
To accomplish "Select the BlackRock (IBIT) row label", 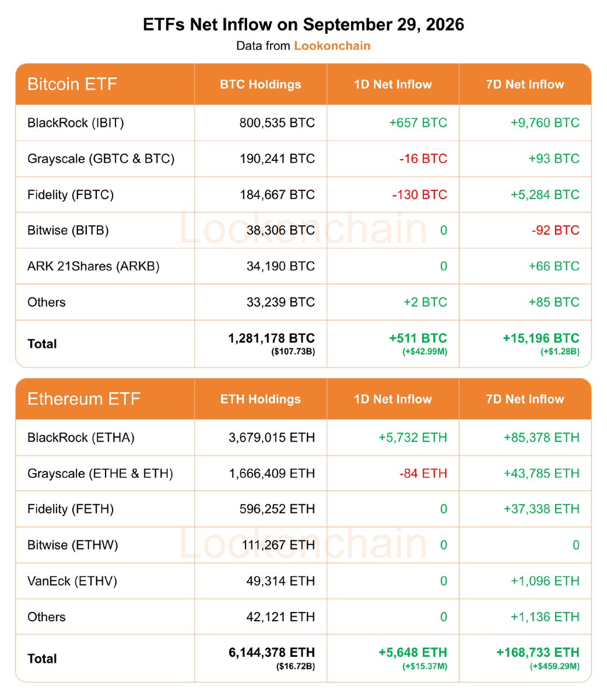I will pyautogui.click(x=76, y=123).
